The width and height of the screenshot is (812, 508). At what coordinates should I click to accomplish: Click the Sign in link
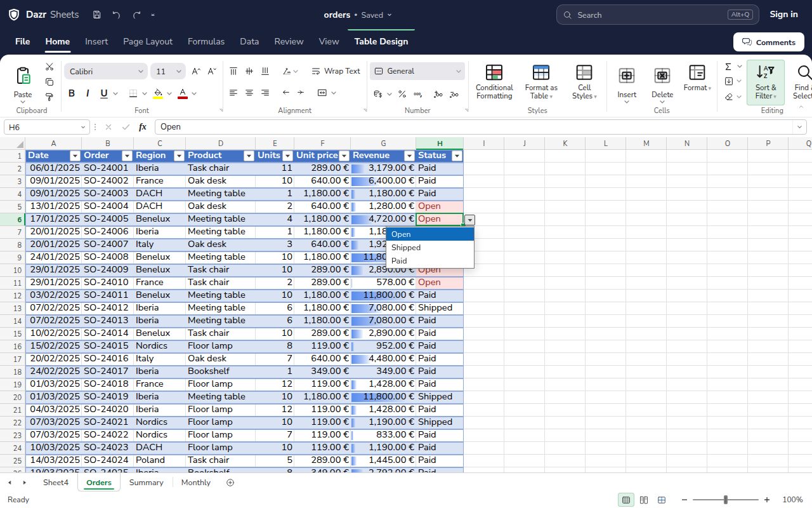point(784,15)
